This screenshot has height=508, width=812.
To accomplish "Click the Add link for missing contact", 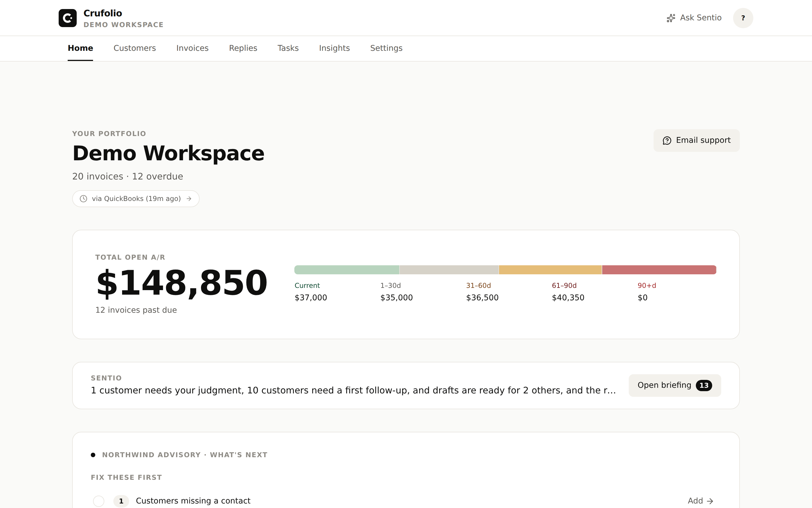I will coord(700,501).
